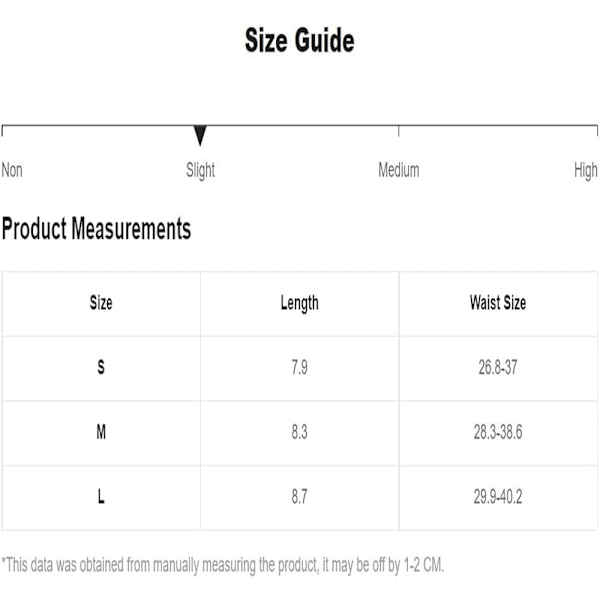The width and height of the screenshot is (600, 600).
Task: Click the Waist Size column header
Action: [498, 303]
